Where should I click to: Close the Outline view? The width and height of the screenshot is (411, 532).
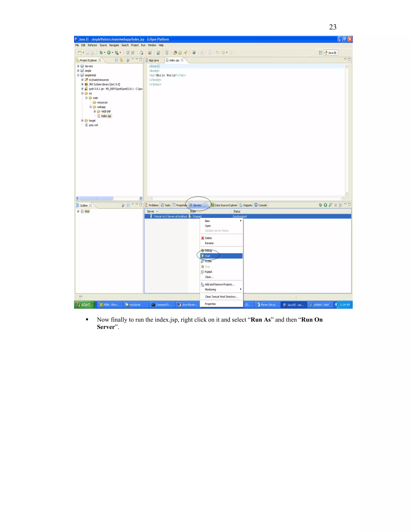tap(91, 205)
